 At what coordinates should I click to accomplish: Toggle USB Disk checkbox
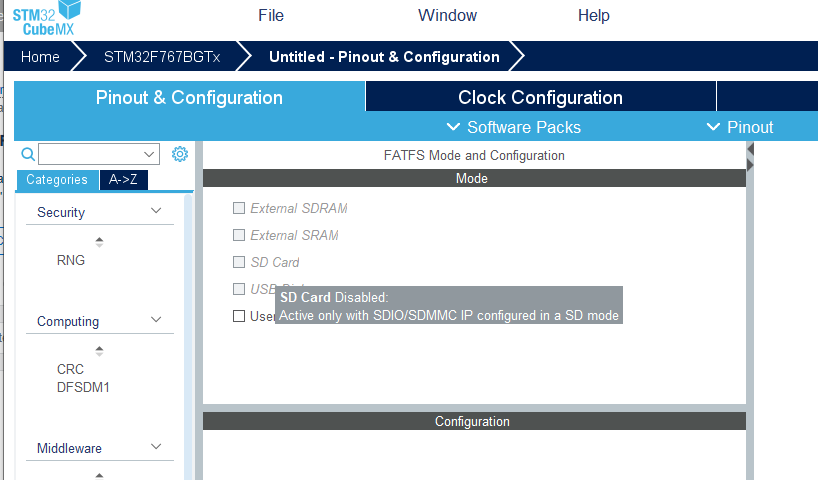238,289
